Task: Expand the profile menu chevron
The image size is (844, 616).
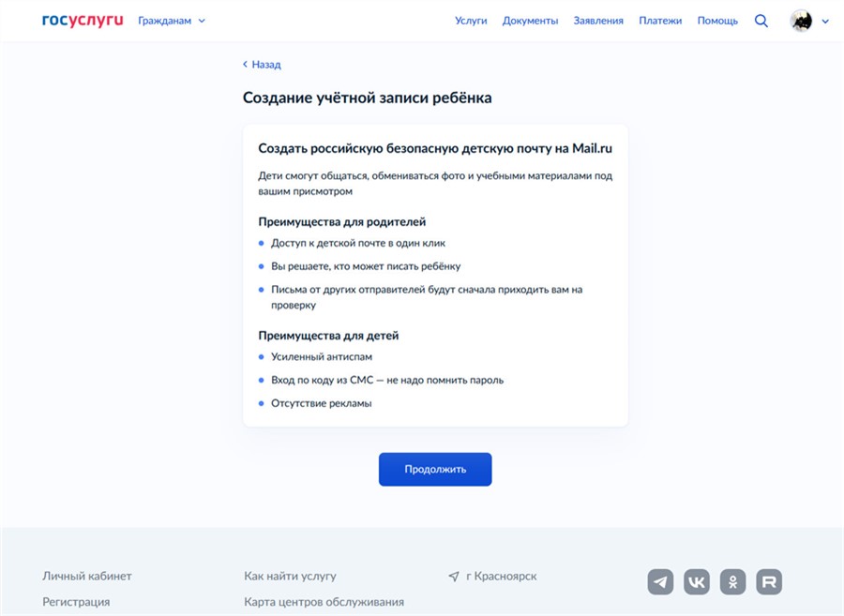Action: (825, 22)
